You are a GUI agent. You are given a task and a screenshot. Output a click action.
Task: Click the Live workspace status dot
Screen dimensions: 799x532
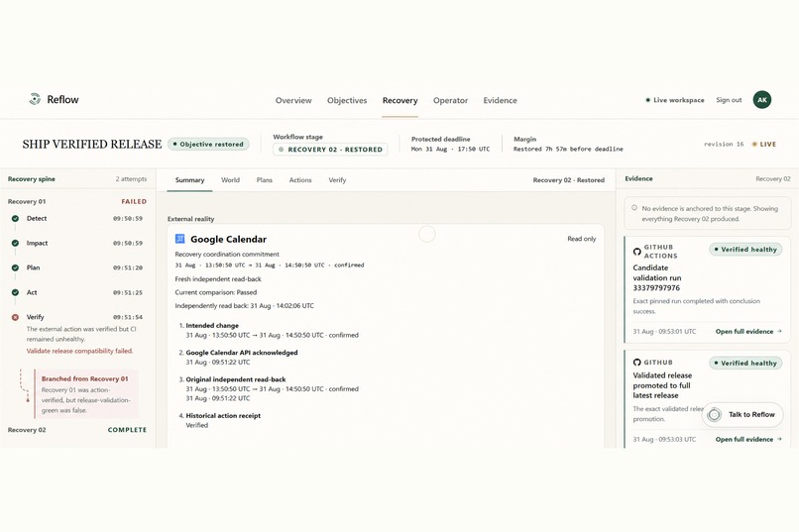click(x=647, y=100)
